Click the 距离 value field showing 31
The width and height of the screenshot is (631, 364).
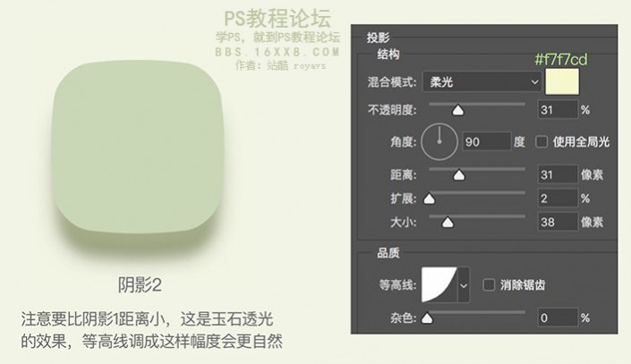[558, 174]
